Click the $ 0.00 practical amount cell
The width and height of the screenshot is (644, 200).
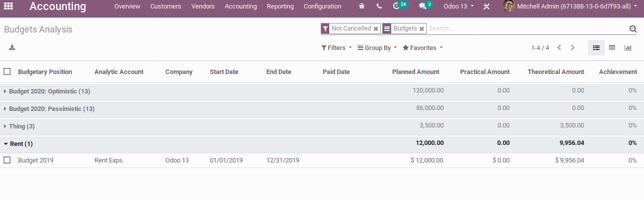[501, 160]
